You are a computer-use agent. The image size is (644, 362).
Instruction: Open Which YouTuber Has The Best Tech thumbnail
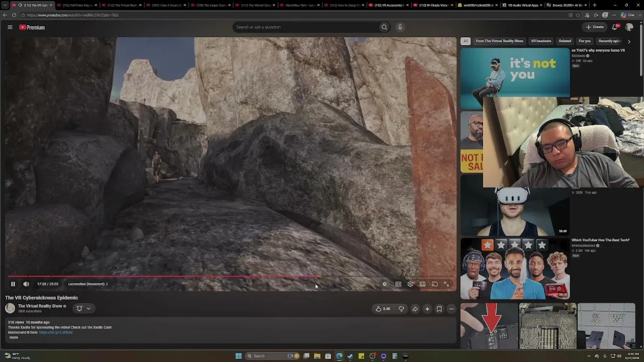click(515, 269)
